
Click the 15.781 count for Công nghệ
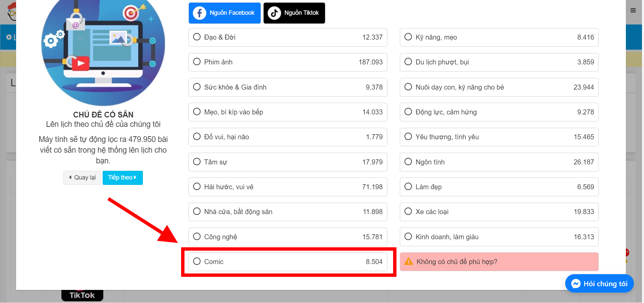point(372,237)
